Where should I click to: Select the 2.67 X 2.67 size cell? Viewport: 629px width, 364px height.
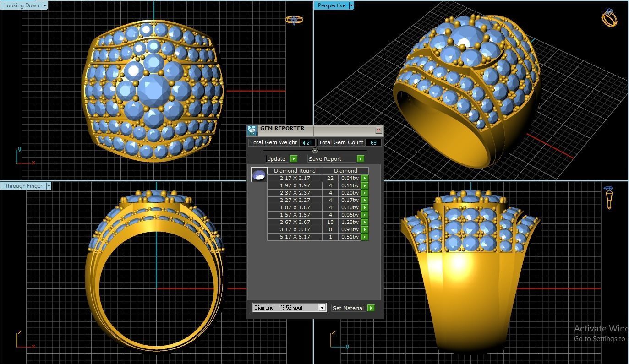point(295,222)
